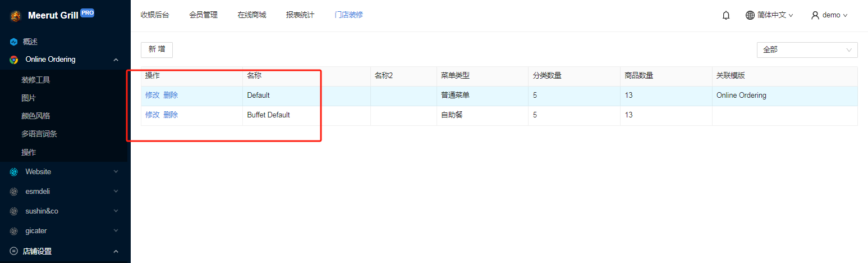Open 在线商城 top tab
Screen dimensions: 868x263
point(252,15)
